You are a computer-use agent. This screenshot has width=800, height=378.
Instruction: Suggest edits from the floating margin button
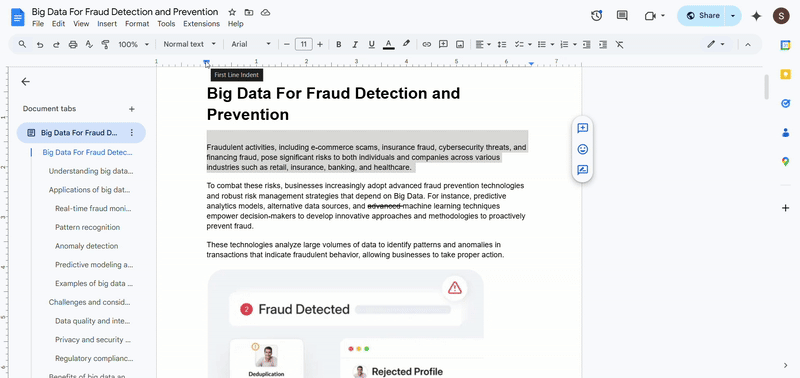pos(582,170)
